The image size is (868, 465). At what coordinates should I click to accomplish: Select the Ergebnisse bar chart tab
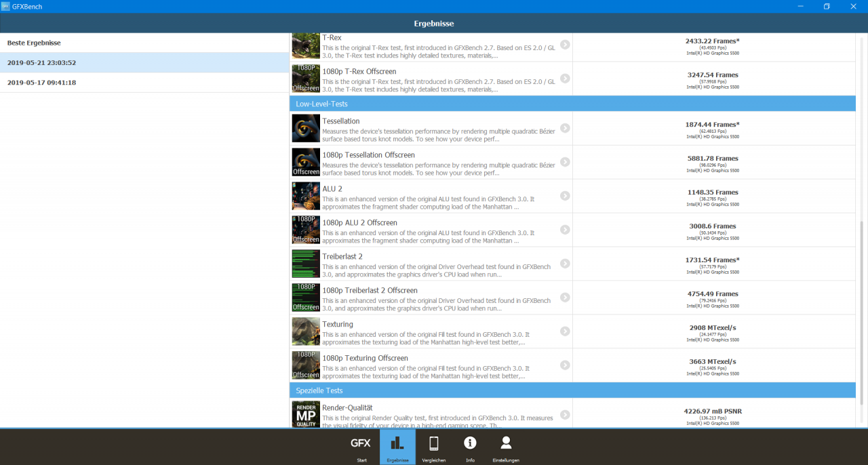(397, 447)
